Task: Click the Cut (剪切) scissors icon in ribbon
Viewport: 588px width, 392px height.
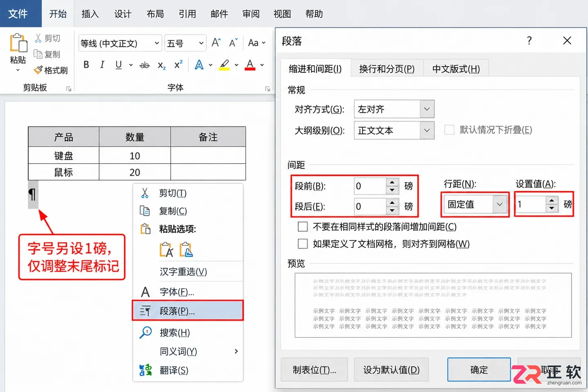Action: pos(38,38)
